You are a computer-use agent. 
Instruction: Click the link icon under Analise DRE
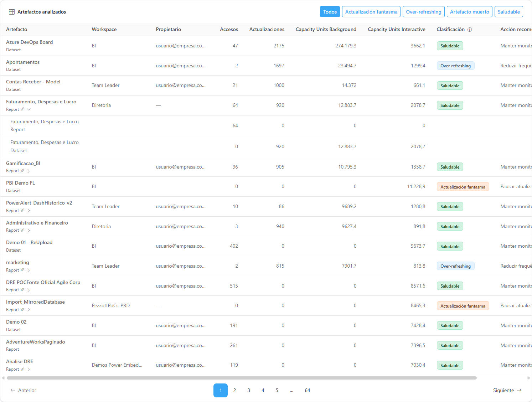(x=22, y=369)
